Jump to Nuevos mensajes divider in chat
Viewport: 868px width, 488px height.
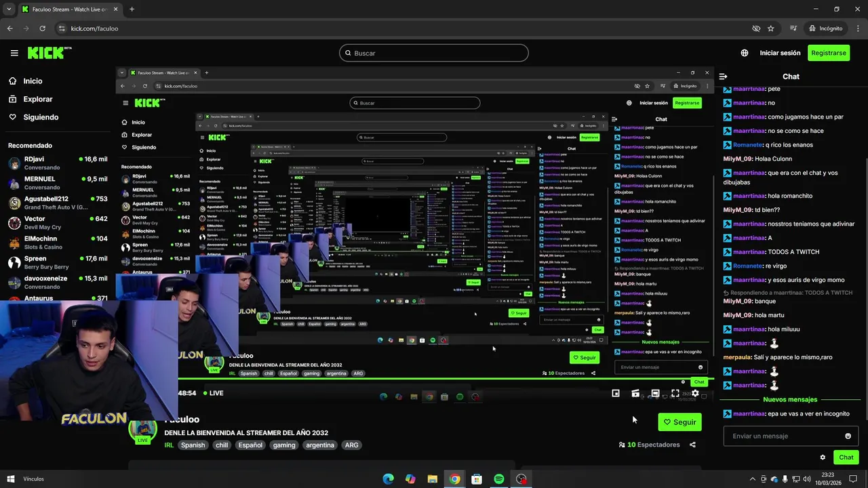tap(790, 399)
